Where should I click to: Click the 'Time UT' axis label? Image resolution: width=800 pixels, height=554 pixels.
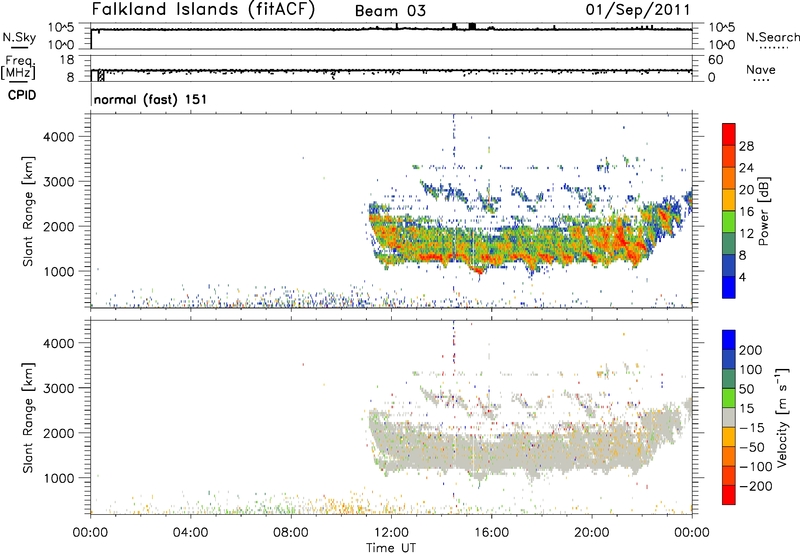[391, 548]
